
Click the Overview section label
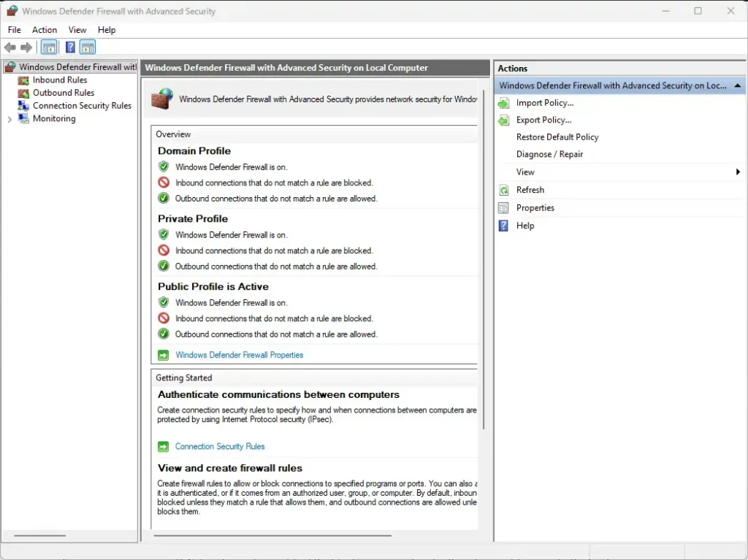point(173,134)
